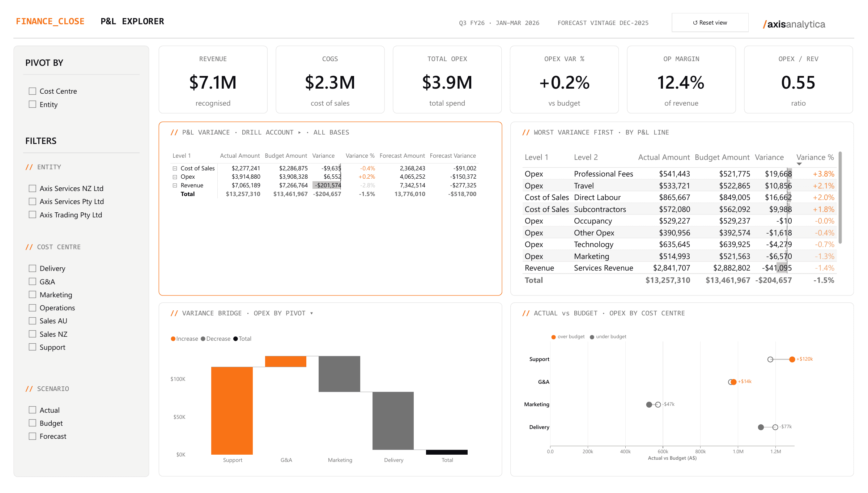Check the Marketing cost centre filter
Image resolution: width=868 pixels, height=493 pixels.
coord(33,295)
